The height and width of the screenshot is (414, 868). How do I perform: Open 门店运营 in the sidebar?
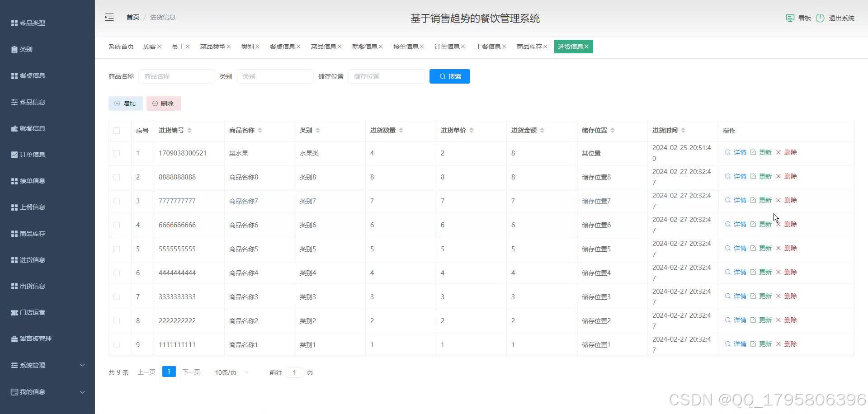28,312
